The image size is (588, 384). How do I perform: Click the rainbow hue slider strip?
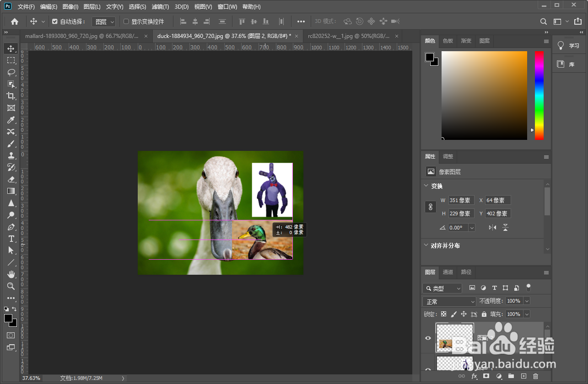[539, 95]
